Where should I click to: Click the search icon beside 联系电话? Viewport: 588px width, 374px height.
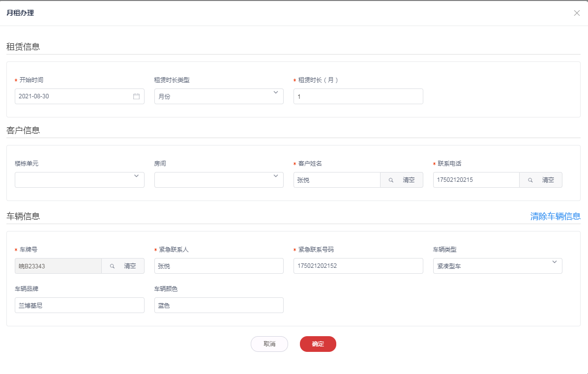coord(530,180)
